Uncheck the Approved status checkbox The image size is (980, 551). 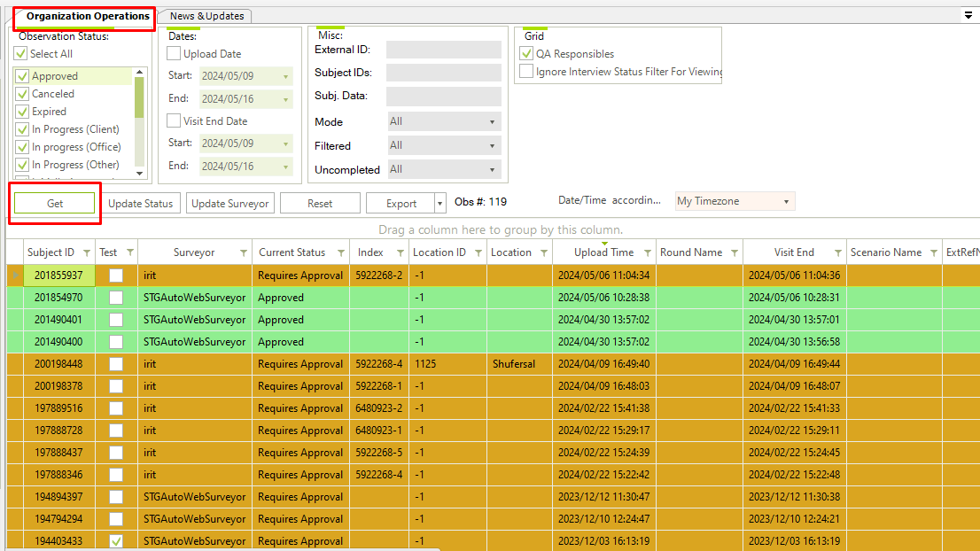pyautogui.click(x=22, y=76)
